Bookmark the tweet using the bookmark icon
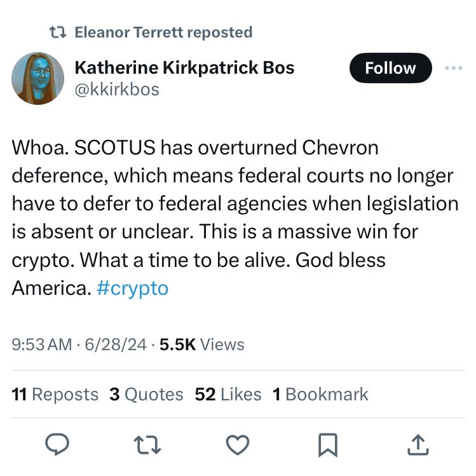The height and width of the screenshot is (476, 476). pyautogui.click(x=327, y=444)
